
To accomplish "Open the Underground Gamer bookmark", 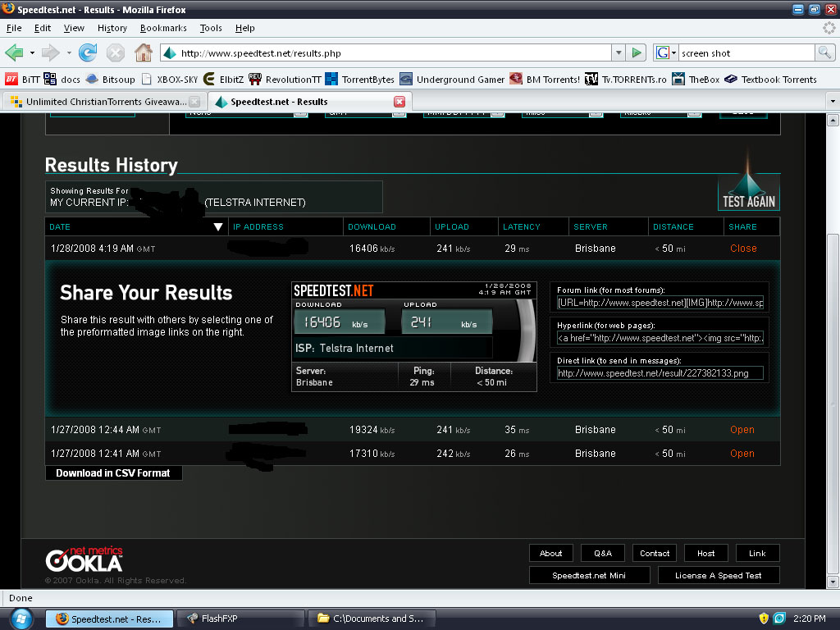I will tap(452, 80).
